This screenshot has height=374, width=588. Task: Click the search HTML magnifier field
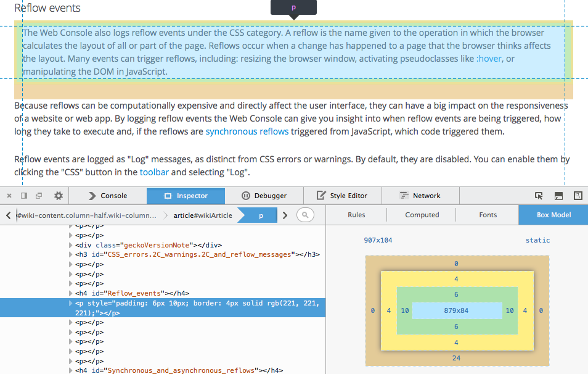pos(305,215)
